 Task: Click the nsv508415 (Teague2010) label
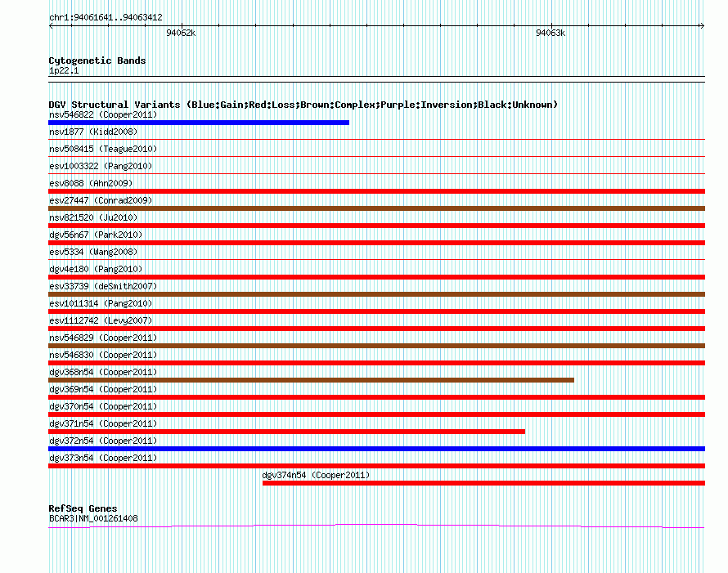(x=103, y=149)
